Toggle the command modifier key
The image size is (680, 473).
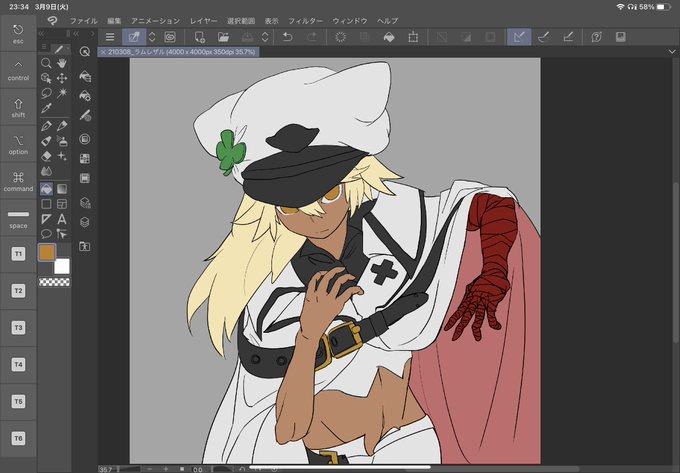coord(18,182)
